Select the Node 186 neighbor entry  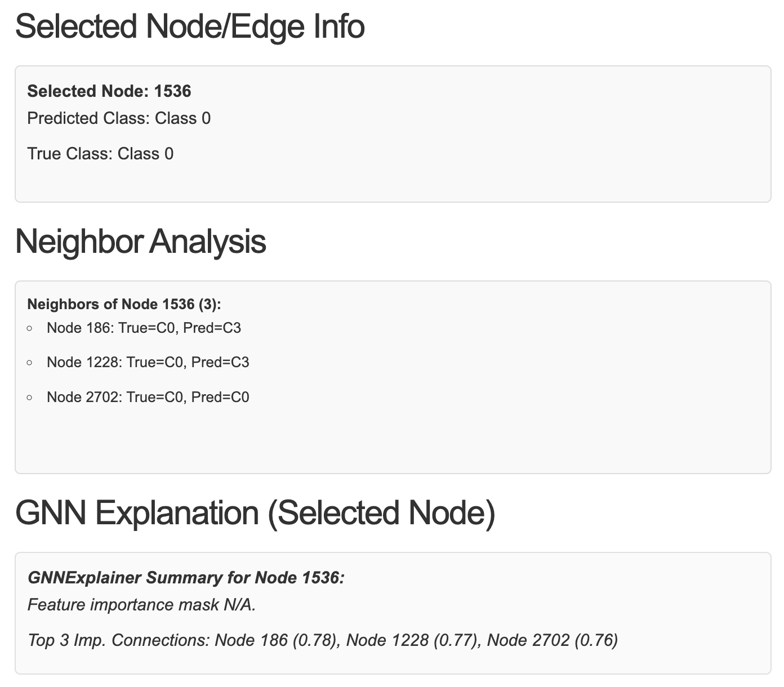coord(144,328)
